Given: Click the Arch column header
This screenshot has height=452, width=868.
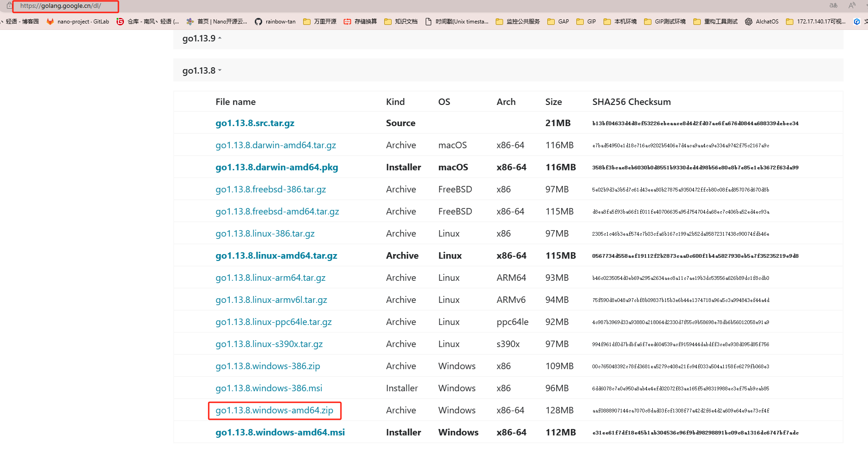Looking at the screenshot, I should pyautogui.click(x=506, y=102).
